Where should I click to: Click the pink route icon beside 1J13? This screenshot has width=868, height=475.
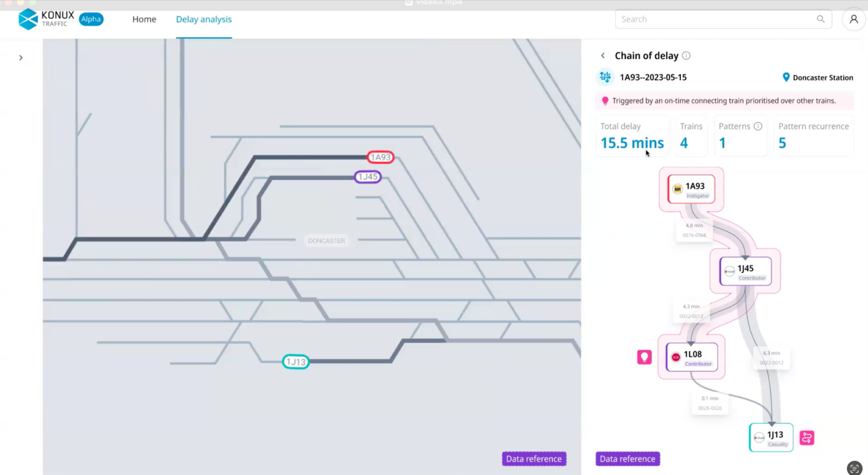807,438
